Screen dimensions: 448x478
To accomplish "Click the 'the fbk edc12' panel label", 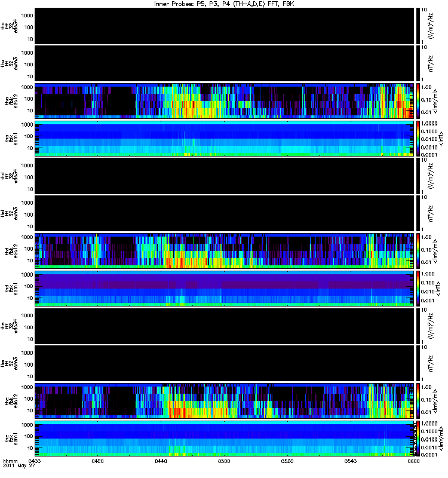I will click(11, 401).
